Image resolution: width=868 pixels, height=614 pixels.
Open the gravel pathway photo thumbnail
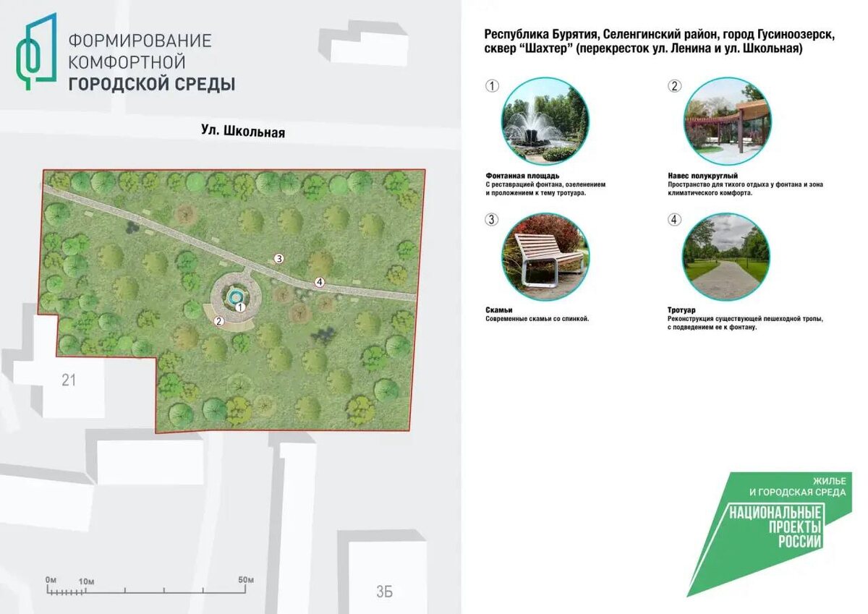(727, 256)
